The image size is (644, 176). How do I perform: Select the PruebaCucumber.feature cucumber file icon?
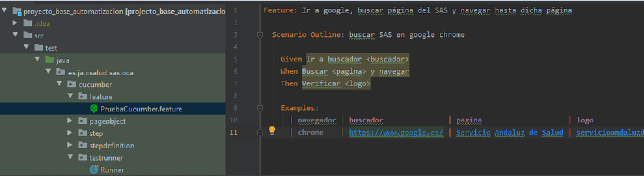pyautogui.click(x=94, y=109)
